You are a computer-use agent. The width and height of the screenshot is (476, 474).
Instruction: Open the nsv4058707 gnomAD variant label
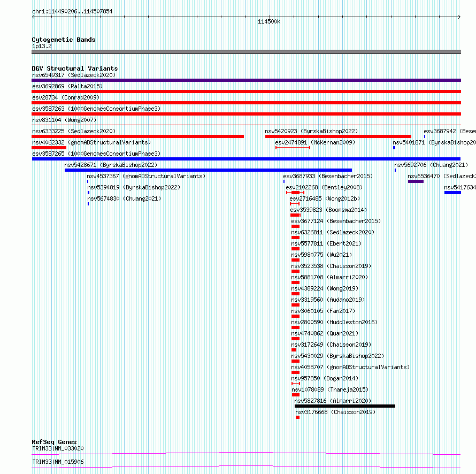350,367
